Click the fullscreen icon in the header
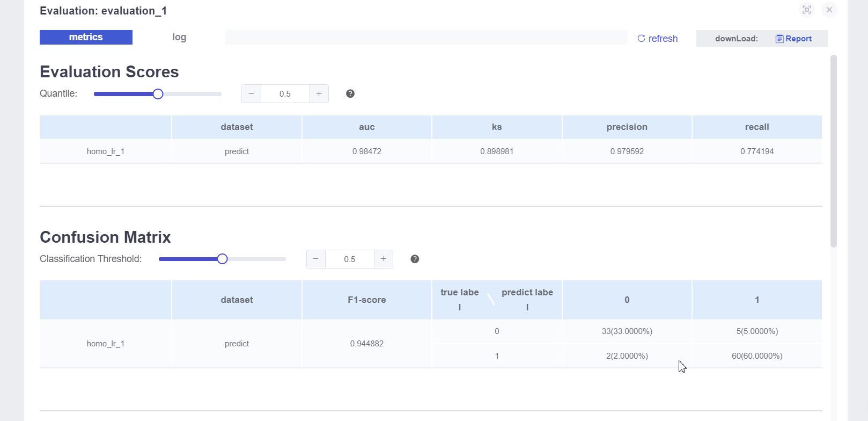Screen dimensions: 868x421 [x=807, y=10]
